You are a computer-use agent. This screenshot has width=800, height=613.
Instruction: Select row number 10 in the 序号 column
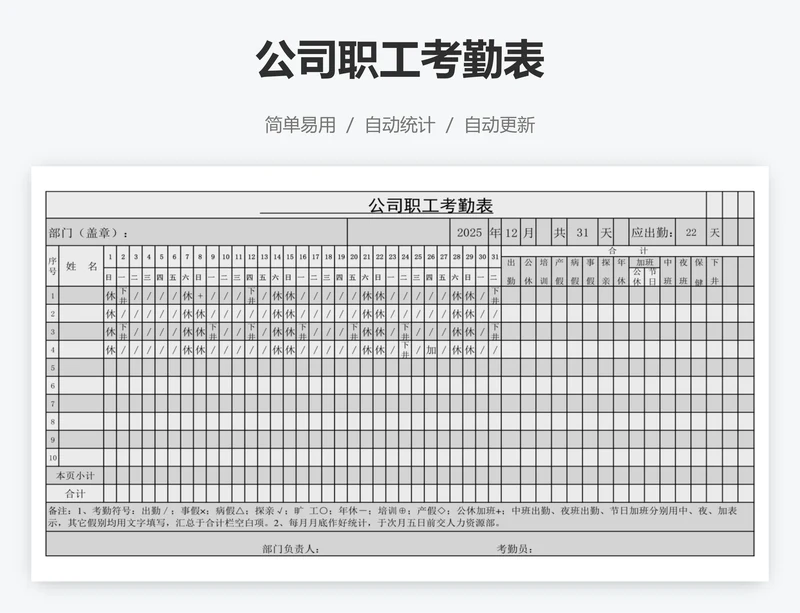pyautogui.click(x=53, y=458)
